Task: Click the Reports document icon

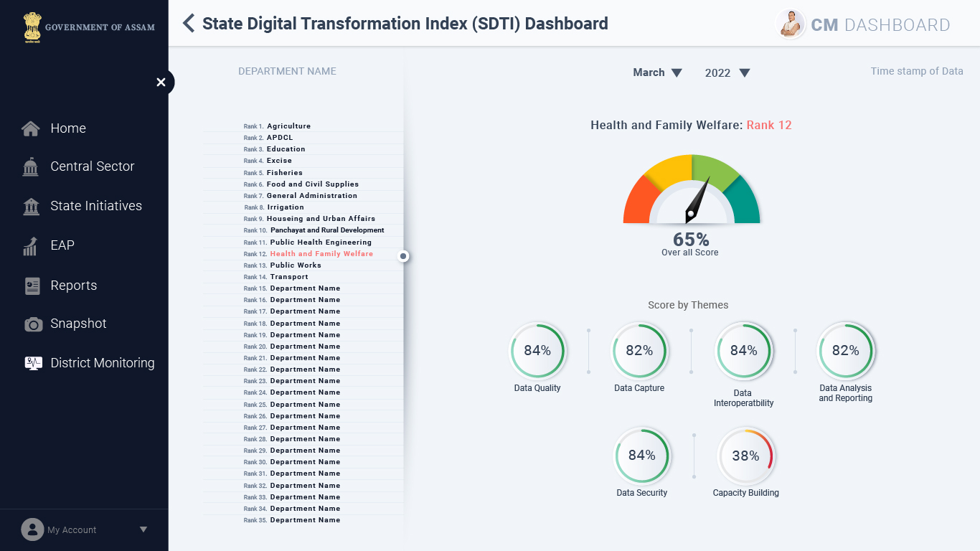Action: tap(32, 286)
